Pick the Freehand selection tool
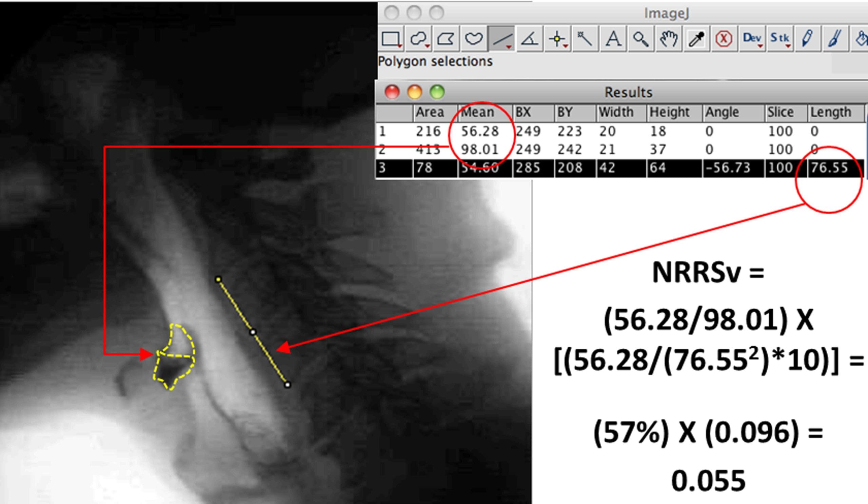The height and width of the screenshot is (504, 868). coord(474,39)
